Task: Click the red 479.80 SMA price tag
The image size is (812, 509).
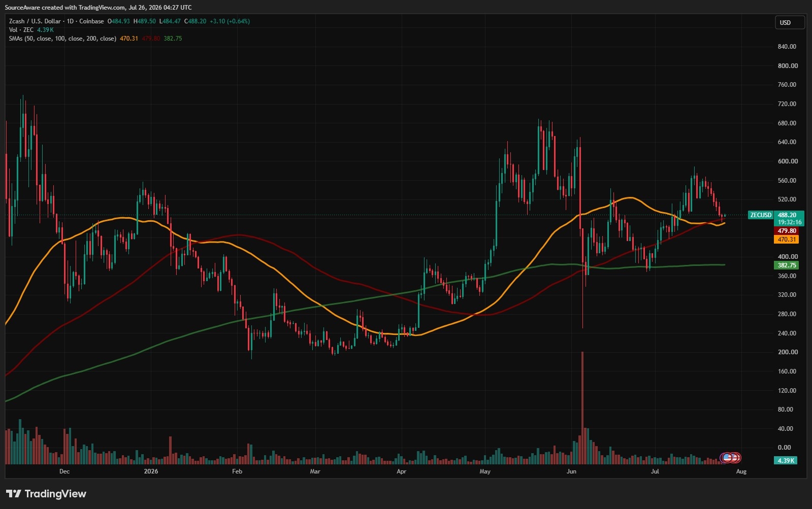Action: (x=787, y=231)
